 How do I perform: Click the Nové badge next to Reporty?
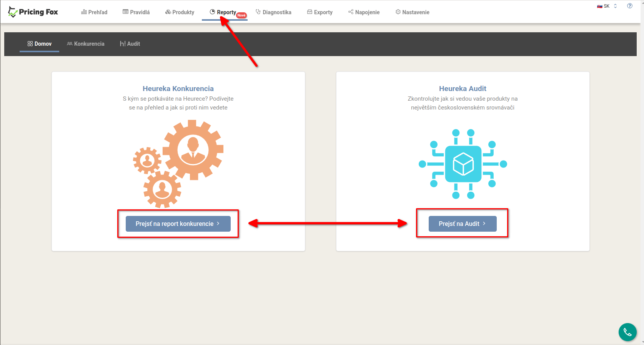coord(241,15)
